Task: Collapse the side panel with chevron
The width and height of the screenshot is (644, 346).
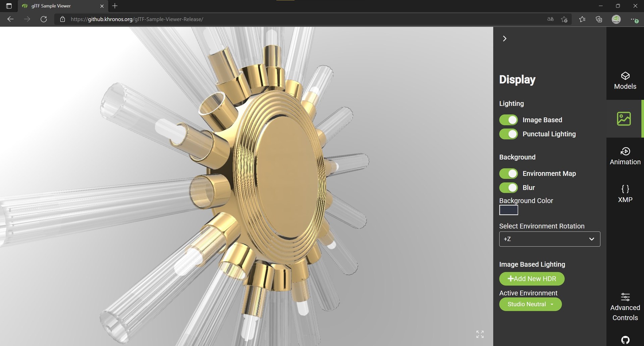Action: pos(504,39)
